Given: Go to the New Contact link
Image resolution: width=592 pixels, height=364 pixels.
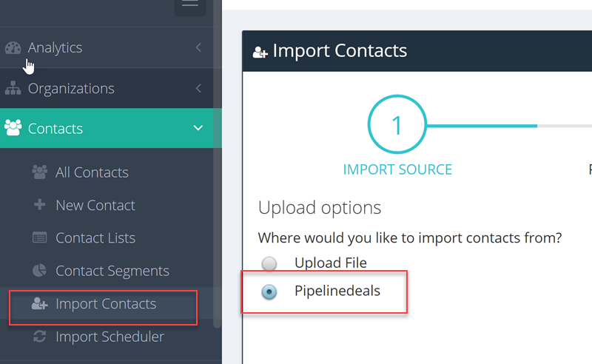Looking at the screenshot, I should 95,206.
